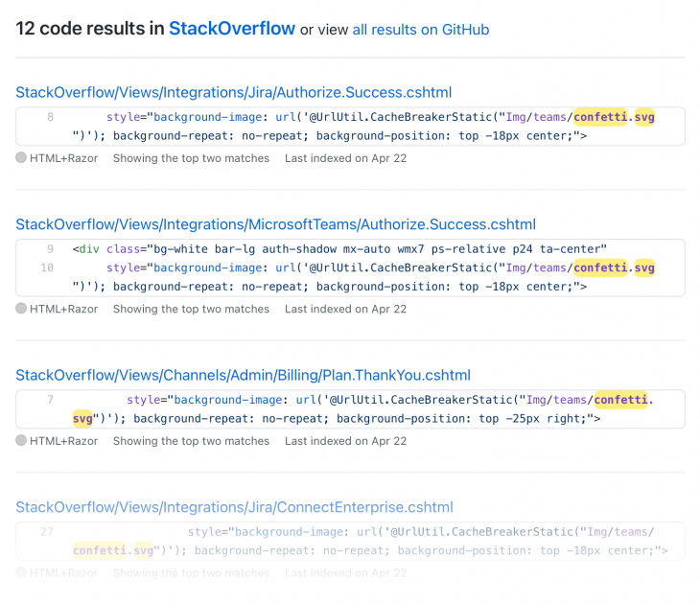Click 'Last indexed on Apr 22' under Plan.ThankYou result
Screen dimensions: 700x604
point(345,441)
